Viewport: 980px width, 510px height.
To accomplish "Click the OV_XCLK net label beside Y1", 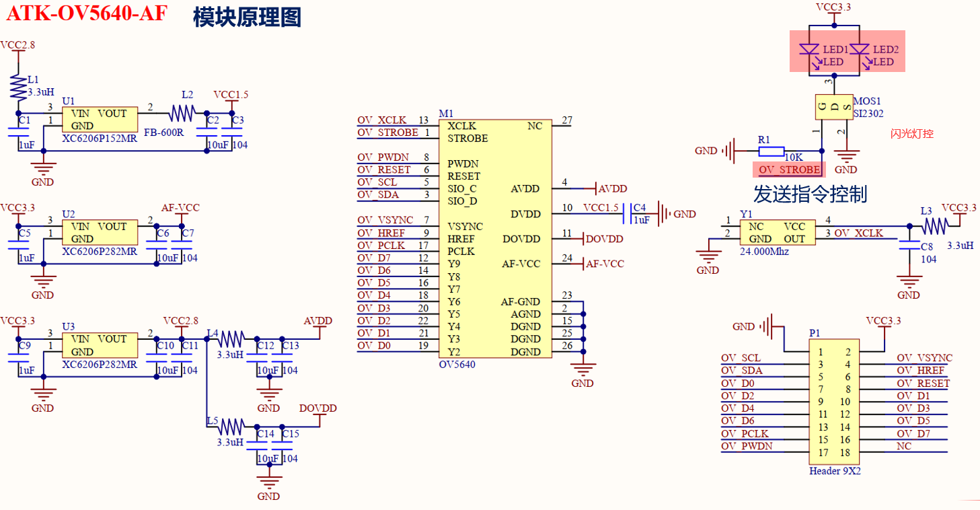I will (859, 233).
